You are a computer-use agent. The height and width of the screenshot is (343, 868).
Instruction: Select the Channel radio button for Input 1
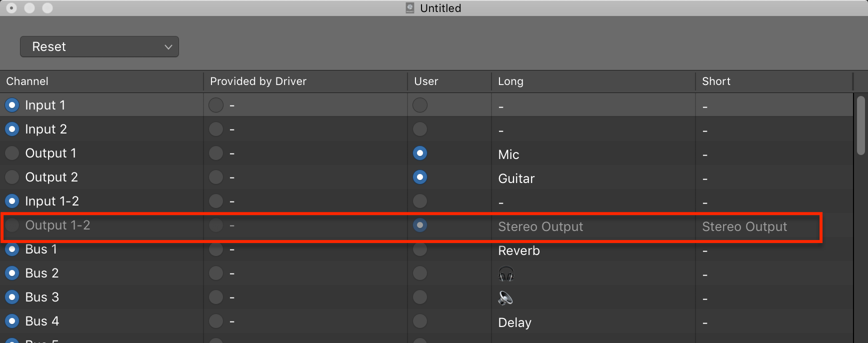click(12, 105)
